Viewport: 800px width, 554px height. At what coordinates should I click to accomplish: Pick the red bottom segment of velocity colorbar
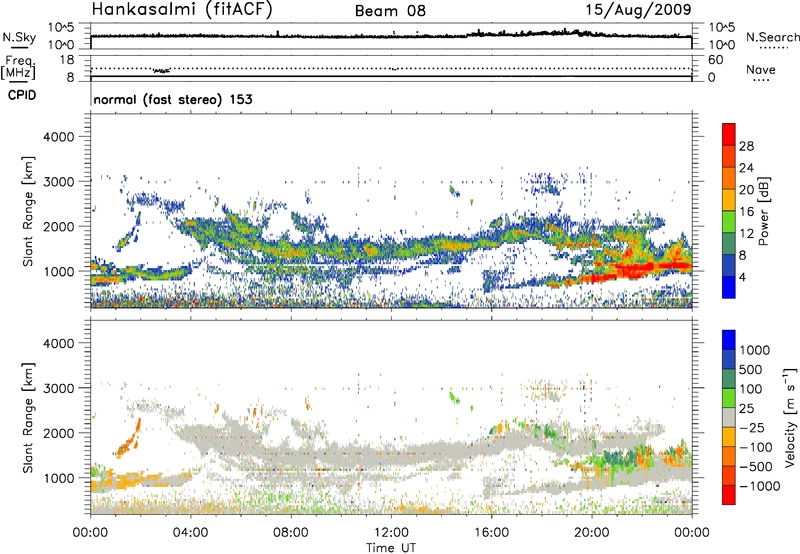729,495
